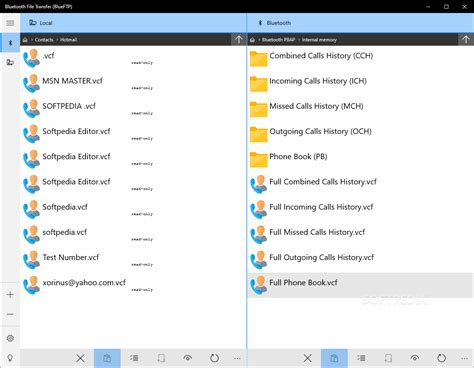Toggle the eye view icon in Local toolbar
This screenshot has height=368, width=474.
(188, 358)
